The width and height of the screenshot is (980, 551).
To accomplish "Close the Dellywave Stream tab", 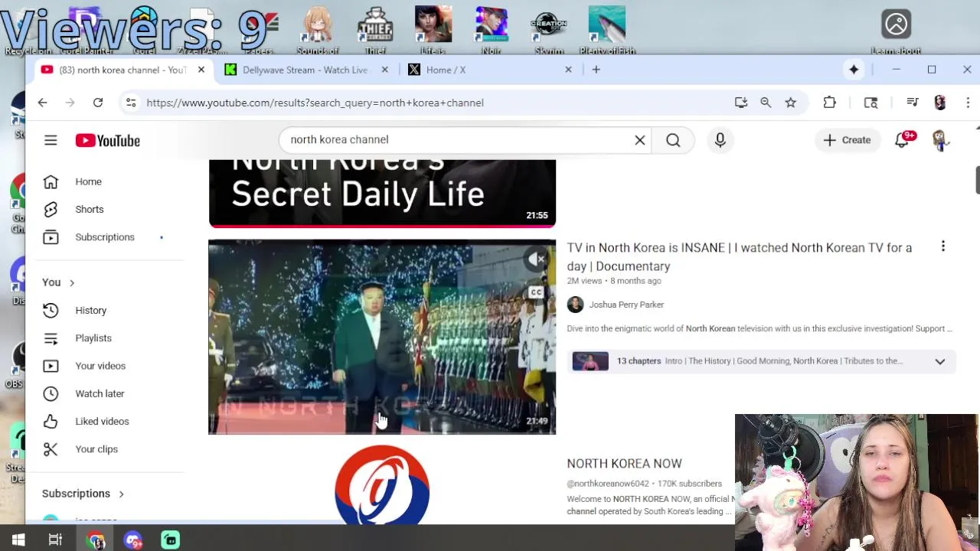I will tap(385, 70).
